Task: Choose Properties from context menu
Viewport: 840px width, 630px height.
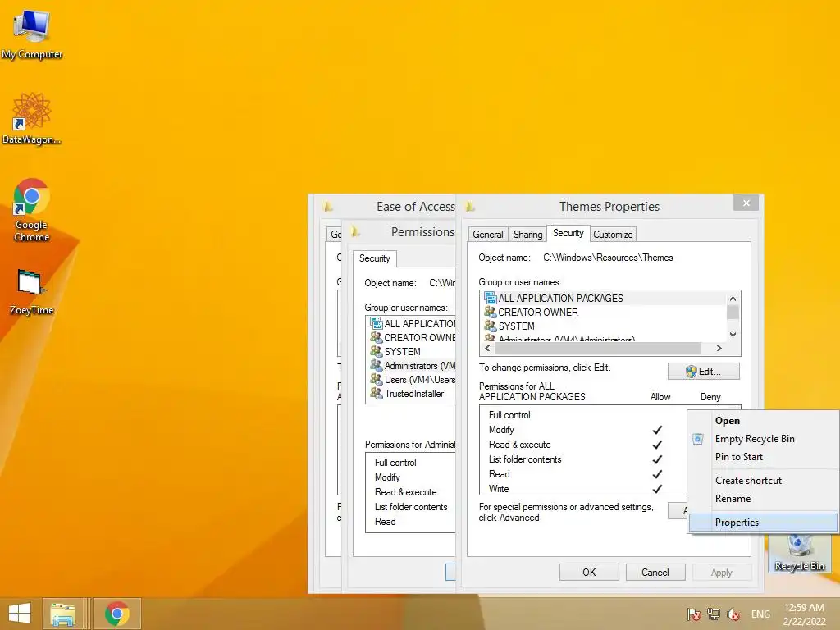Action: [x=763, y=523]
